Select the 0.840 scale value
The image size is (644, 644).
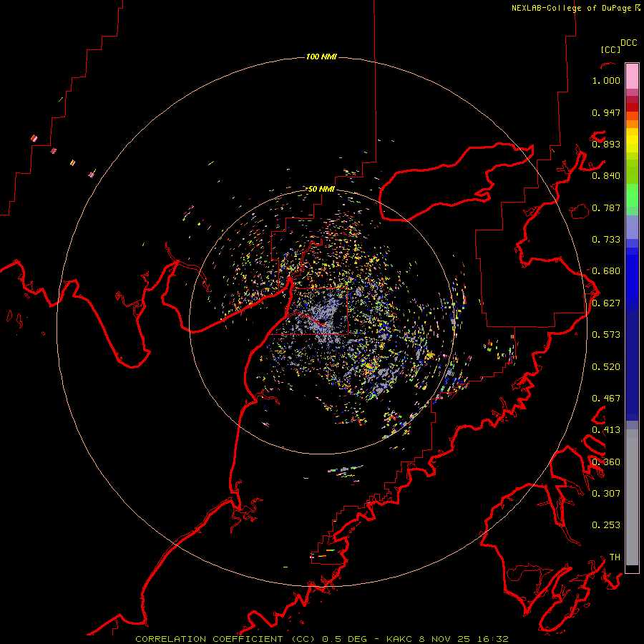[606, 176]
